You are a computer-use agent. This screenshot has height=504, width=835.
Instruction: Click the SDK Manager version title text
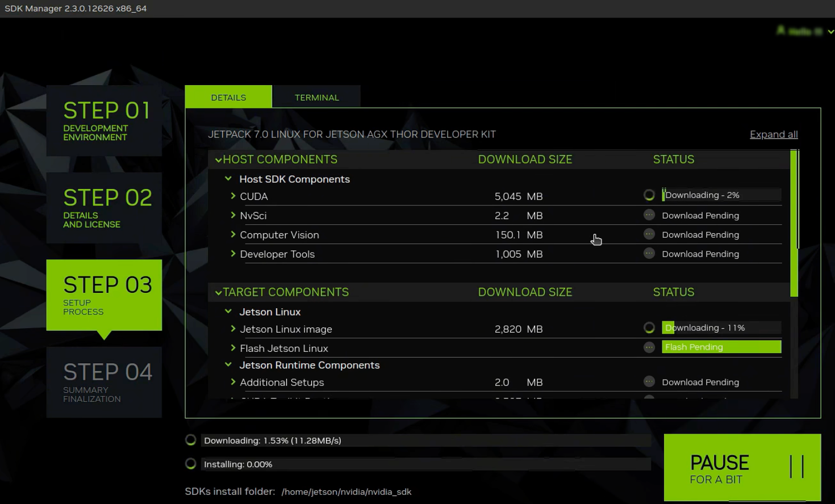(76, 9)
